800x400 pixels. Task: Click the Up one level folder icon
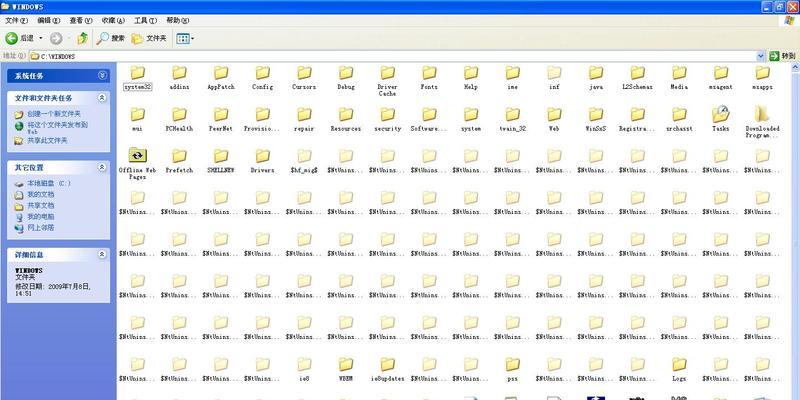[82, 38]
